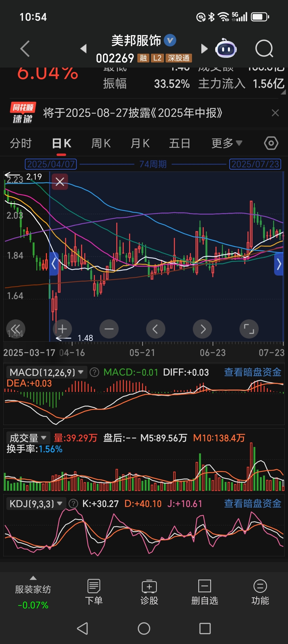The image size is (288, 644).
Task: Tap the Android back navigation button
Action: tap(82, 629)
